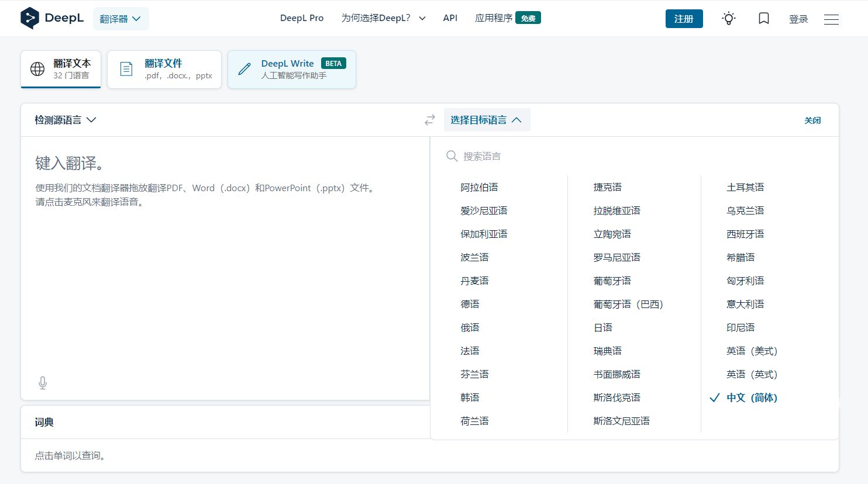Toggle dark mode lightbulb icon
868x484 pixels.
tap(728, 19)
